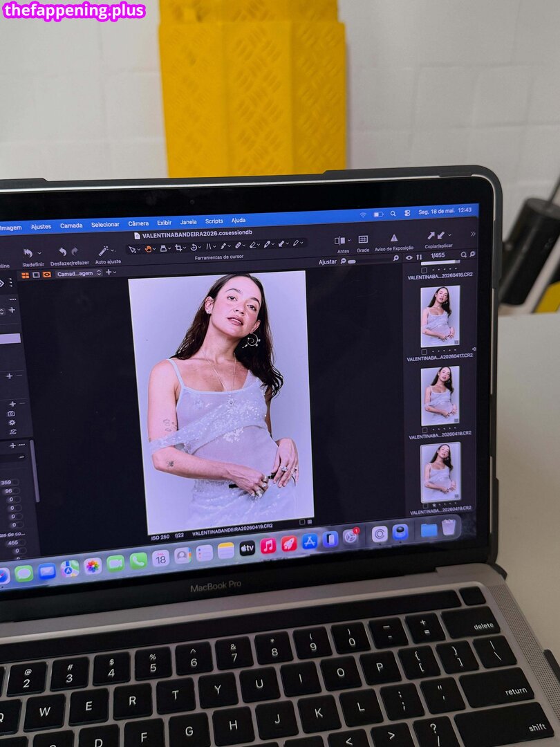Click the undo arrow above Desfazer/refazer
Image resolution: width=560 pixels, height=747 pixels.
[x=63, y=252]
